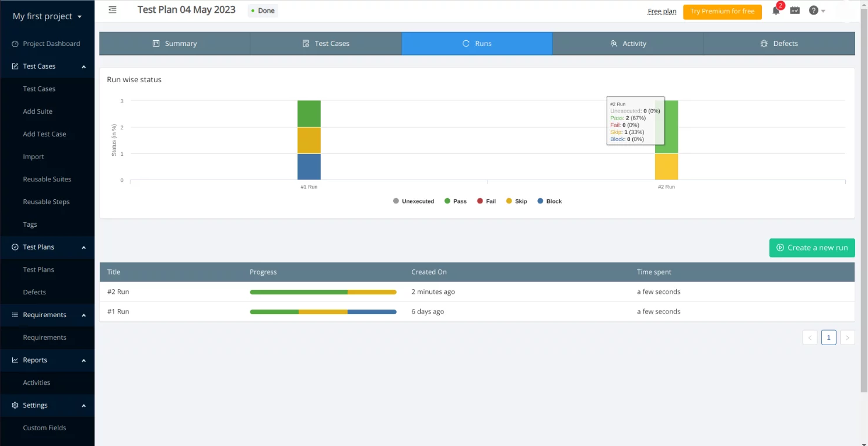Click the Summary tab icon
This screenshot has height=446, width=868.
pyautogui.click(x=156, y=43)
